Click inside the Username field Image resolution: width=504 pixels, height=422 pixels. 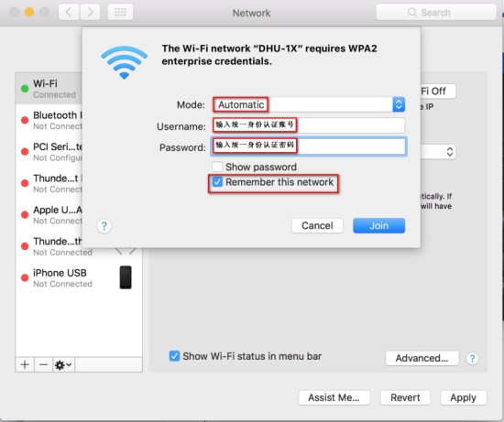[x=309, y=125]
